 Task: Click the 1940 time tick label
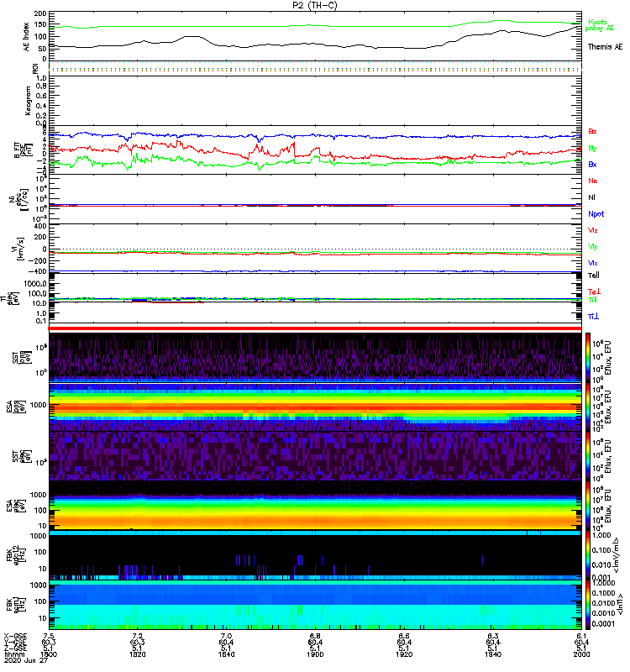tap(493, 654)
